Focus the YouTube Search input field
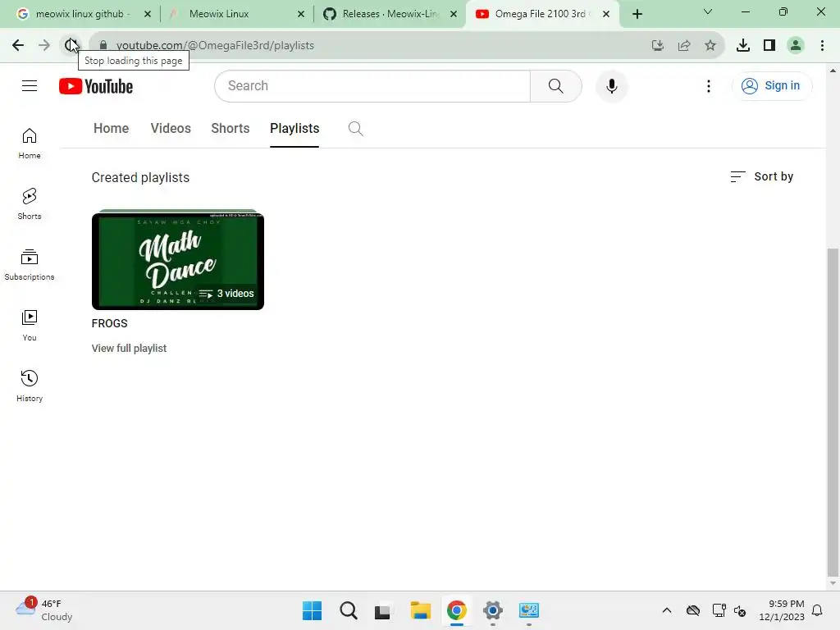This screenshot has width=840, height=630. 372,85
